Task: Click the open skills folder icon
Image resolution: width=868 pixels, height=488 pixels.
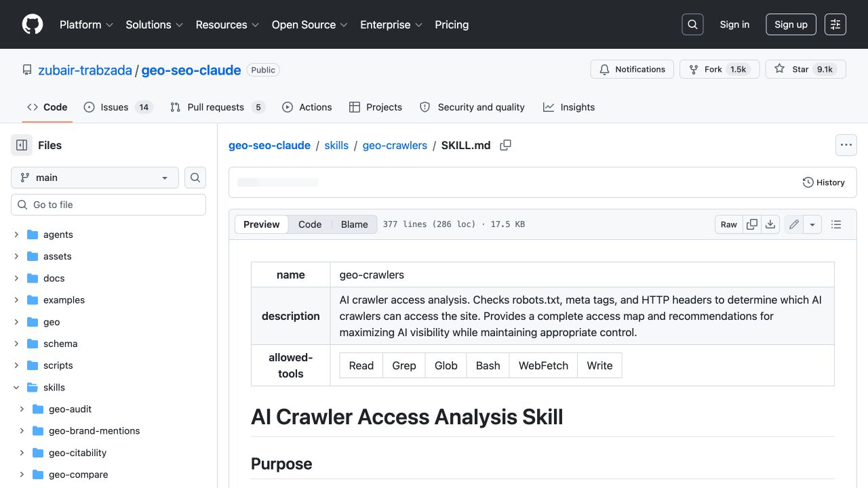Action: (33, 388)
